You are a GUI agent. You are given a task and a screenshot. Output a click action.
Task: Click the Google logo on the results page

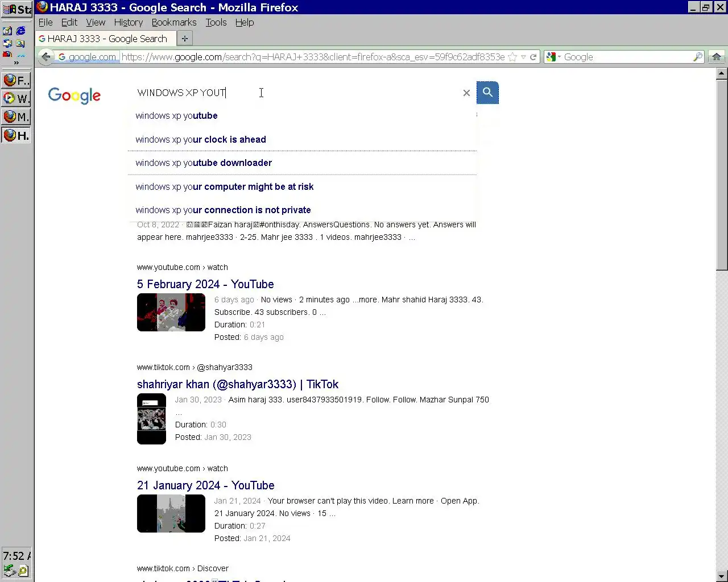coord(75,95)
